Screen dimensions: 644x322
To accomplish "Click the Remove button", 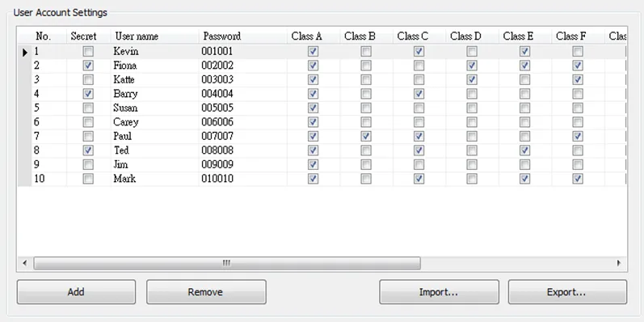I will (x=206, y=292).
